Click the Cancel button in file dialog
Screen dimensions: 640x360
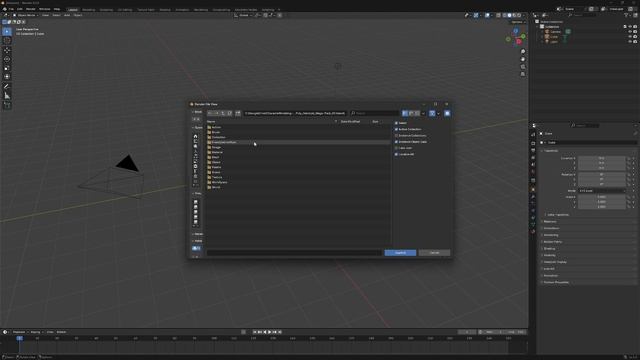click(434, 253)
